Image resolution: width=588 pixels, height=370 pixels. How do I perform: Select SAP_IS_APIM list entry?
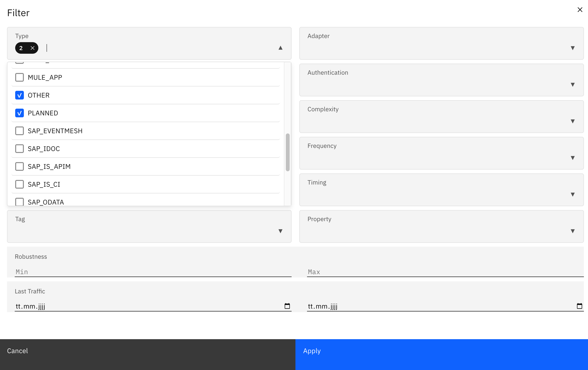[x=49, y=166]
